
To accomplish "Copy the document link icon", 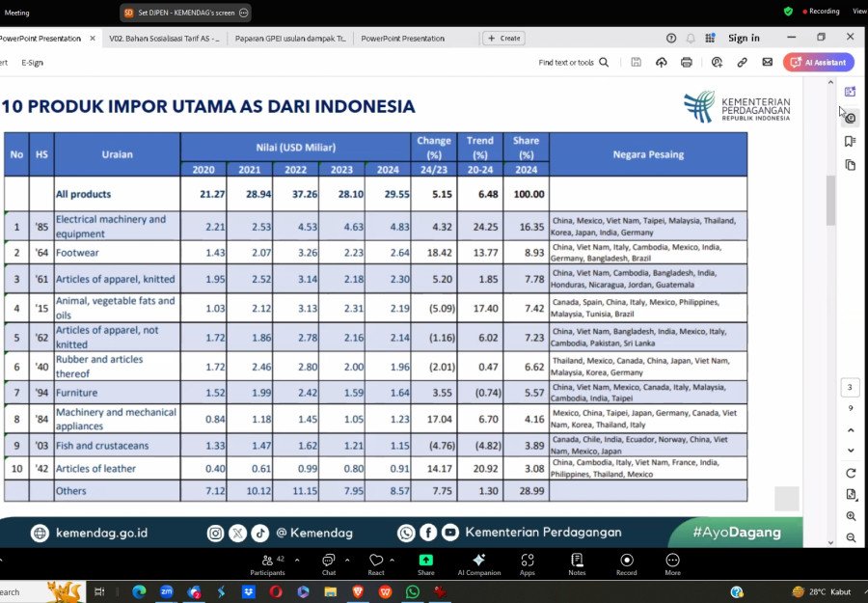I will click(x=742, y=63).
